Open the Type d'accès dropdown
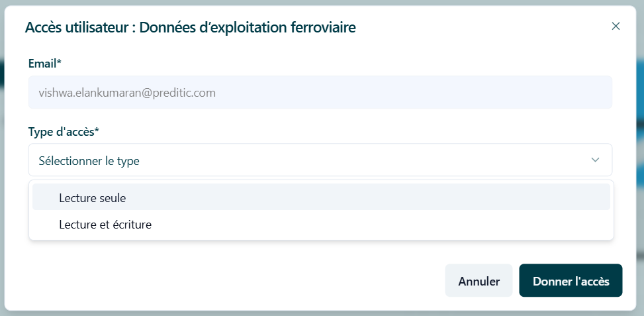Viewport: 644px width, 316px height. tap(320, 160)
